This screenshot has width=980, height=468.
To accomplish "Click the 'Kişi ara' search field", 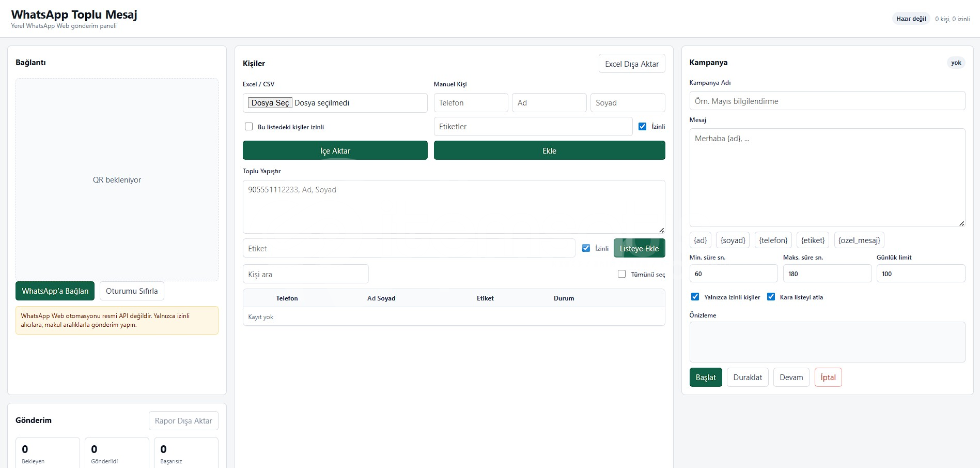I will pos(306,274).
